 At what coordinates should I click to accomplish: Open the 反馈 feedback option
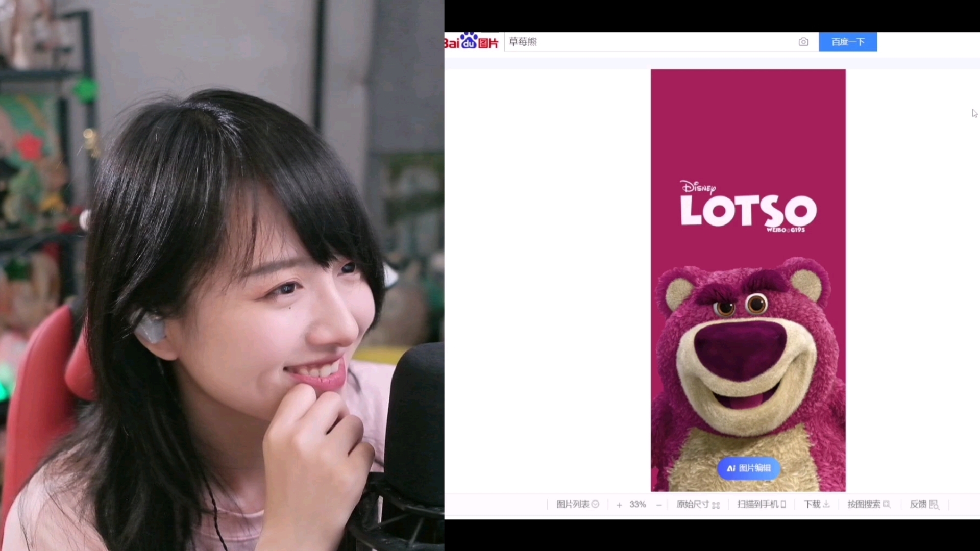924,504
